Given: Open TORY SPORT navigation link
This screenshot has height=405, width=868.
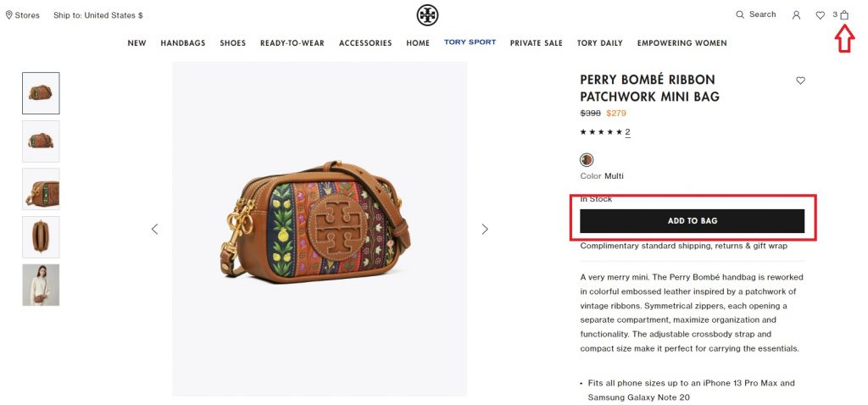Looking at the screenshot, I should [470, 42].
